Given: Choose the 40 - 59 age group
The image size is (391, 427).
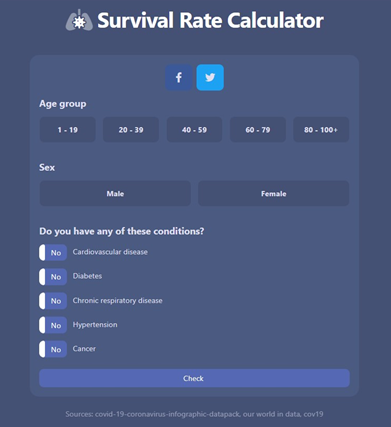Looking at the screenshot, I should click(194, 130).
